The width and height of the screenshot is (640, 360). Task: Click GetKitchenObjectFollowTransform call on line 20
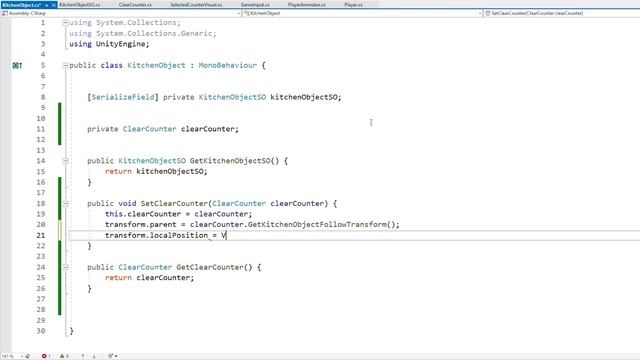pyautogui.click(x=318, y=224)
